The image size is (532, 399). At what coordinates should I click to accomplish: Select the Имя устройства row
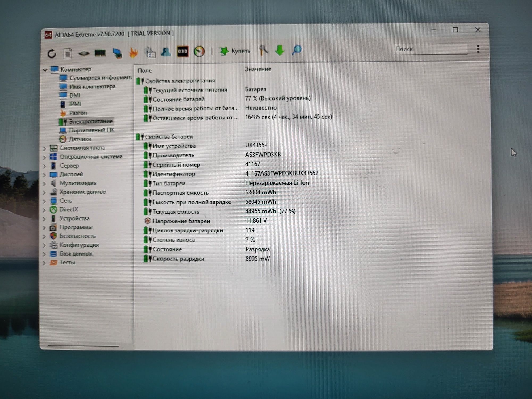click(x=206, y=146)
